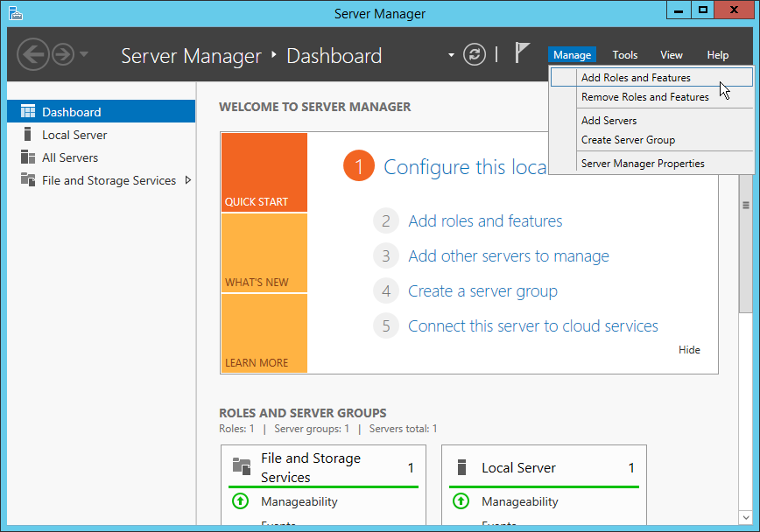The height and width of the screenshot is (532, 760).
Task: Click the Server Manager app icon in title bar
Action: 16,14
